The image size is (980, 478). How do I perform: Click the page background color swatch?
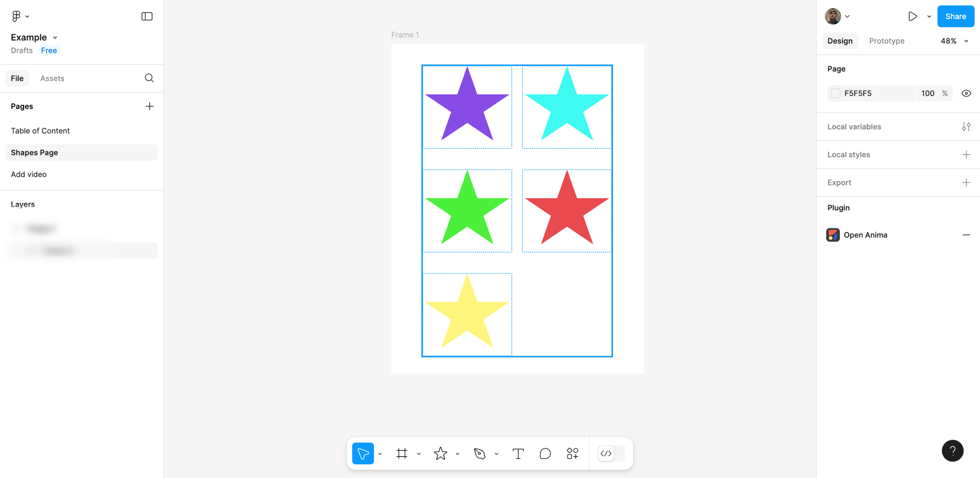click(836, 93)
